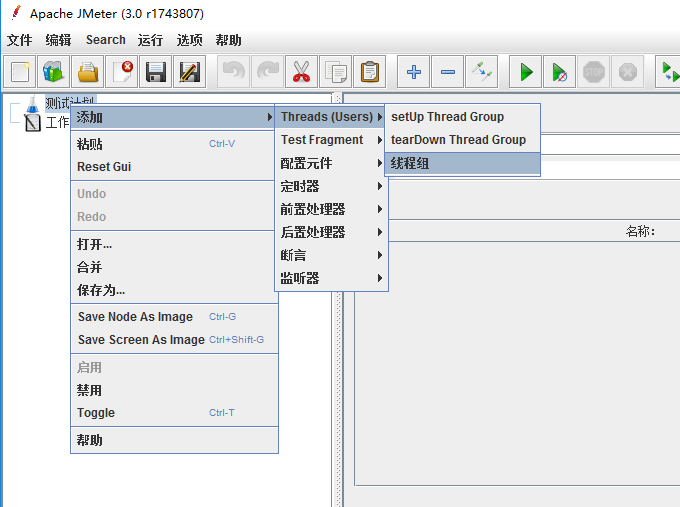
Task: Click the Shutdown test icon
Action: (628, 72)
